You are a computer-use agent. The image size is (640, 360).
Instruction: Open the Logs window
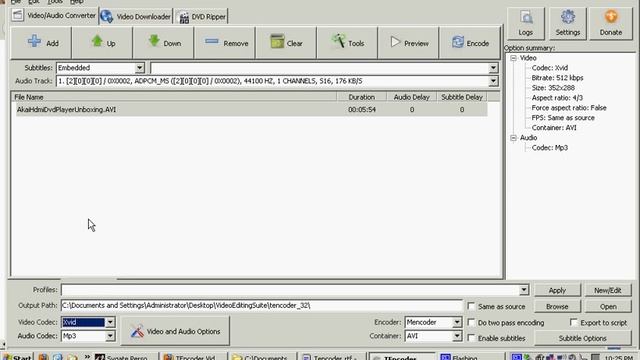tap(526, 23)
